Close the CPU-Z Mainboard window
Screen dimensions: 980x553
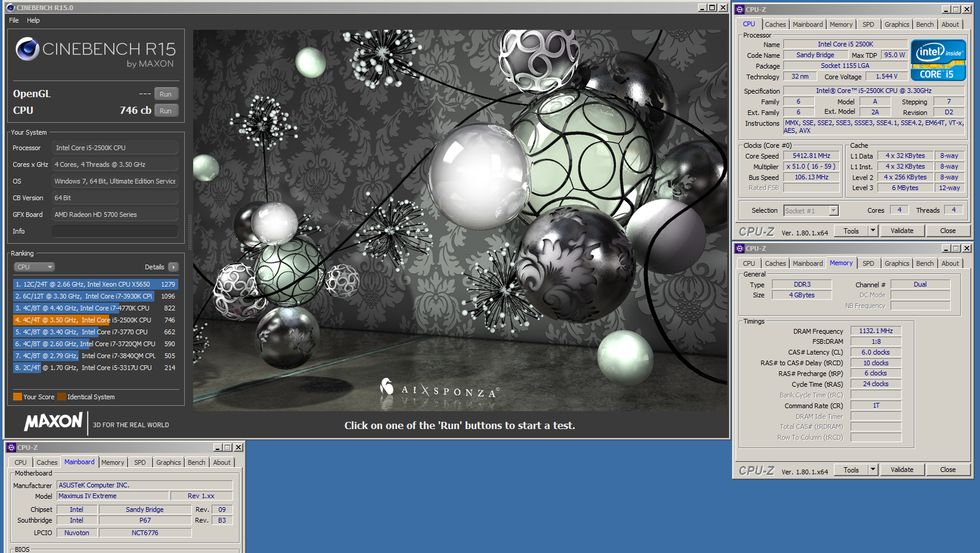click(x=238, y=448)
